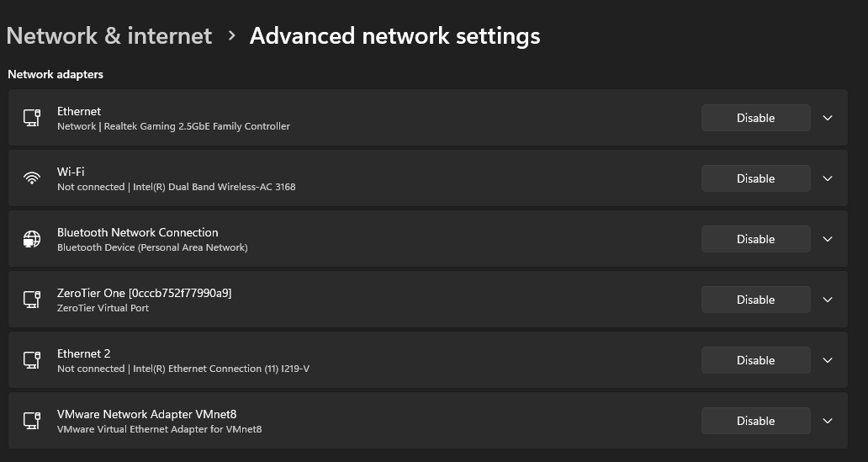The height and width of the screenshot is (462, 868).
Task: Expand Bluetooth Network Connection details
Action: click(x=828, y=239)
